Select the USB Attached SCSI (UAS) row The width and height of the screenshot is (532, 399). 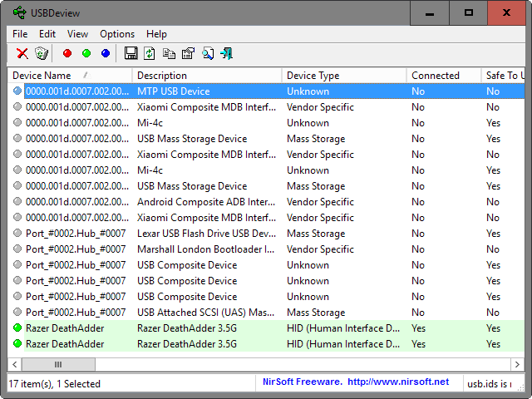tap(266, 313)
